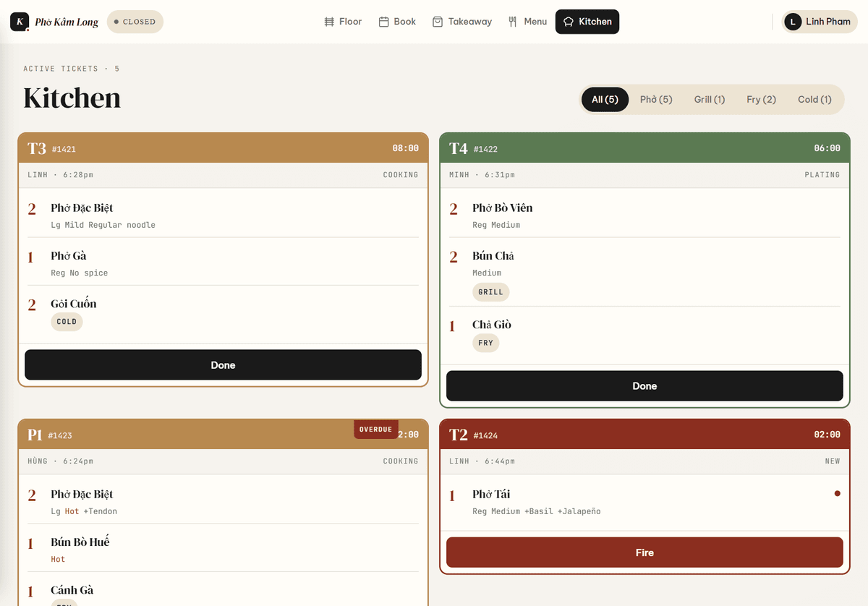Select the Takeaway bag icon
The height and width of the screenshot is (606, 868).
coord(438,22)
